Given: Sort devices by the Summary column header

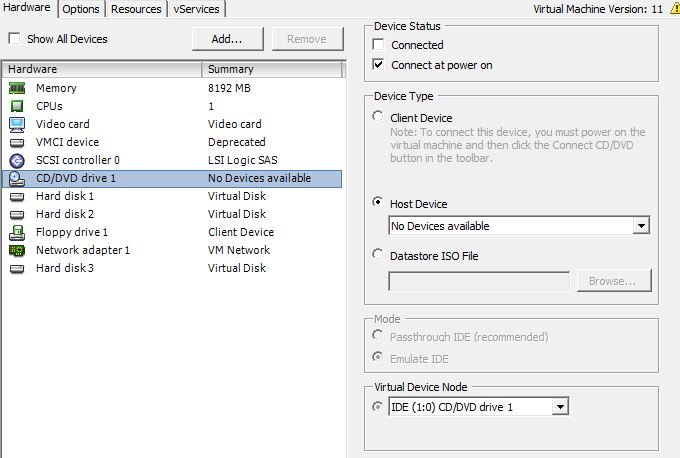Looking at the screenshot, I should click(272, 69).
